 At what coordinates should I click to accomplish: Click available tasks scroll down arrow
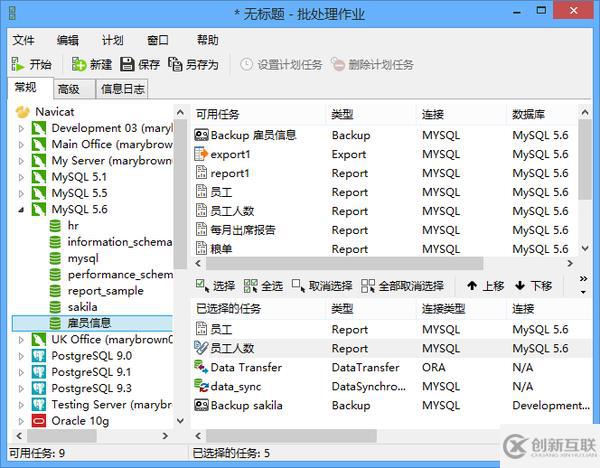point(585,248)
